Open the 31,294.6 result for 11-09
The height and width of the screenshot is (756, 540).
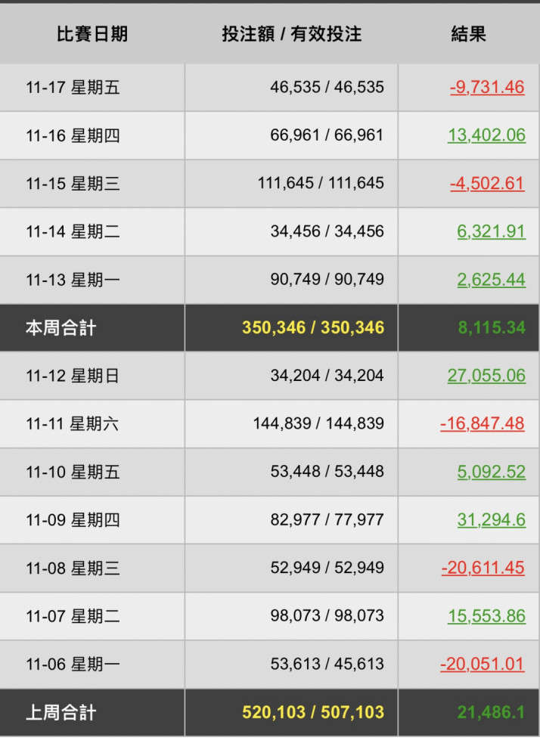pos(491,520)
